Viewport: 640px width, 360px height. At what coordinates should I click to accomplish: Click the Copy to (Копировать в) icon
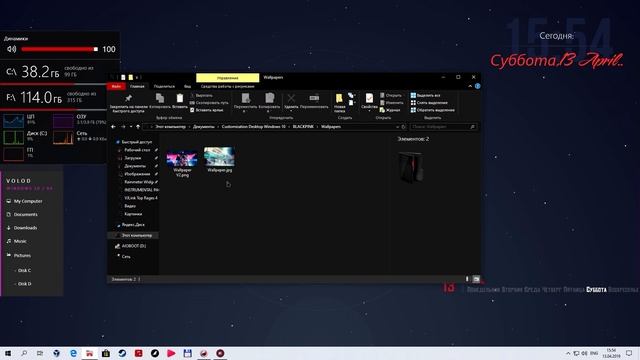(269, 98)
